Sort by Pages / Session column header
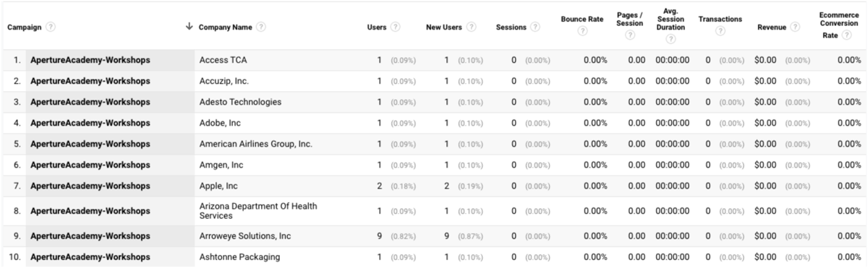This screenshot has height=268, width=868. tap(630, 19)
